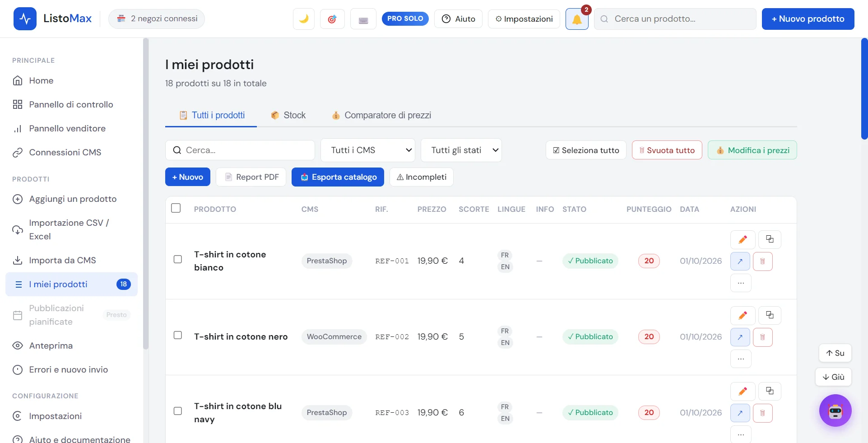
Task: Open Importazione CSV / Excel sidebar item
Action: pyautogui.click(x=71, y=229)
